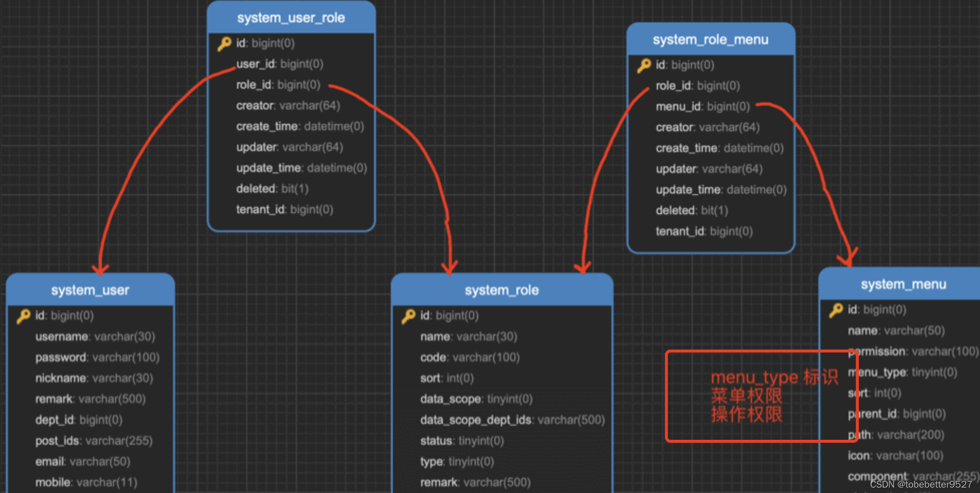Select name column in system_role

click(x=469, y=337)
